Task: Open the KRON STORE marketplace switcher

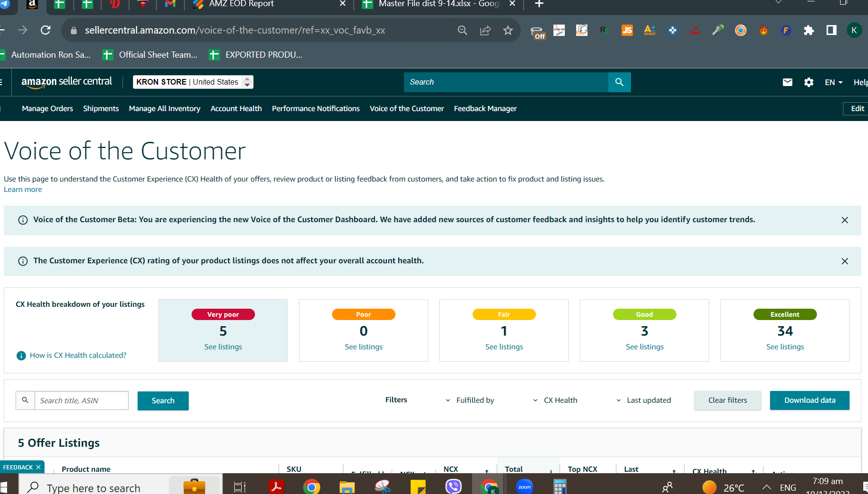Action: pyautogui.click(x=193, y=82)
